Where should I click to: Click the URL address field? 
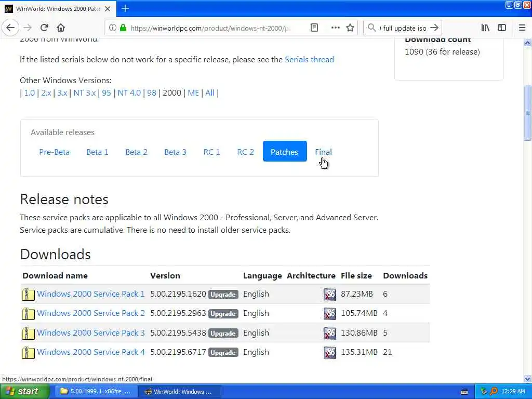point(210,28)
